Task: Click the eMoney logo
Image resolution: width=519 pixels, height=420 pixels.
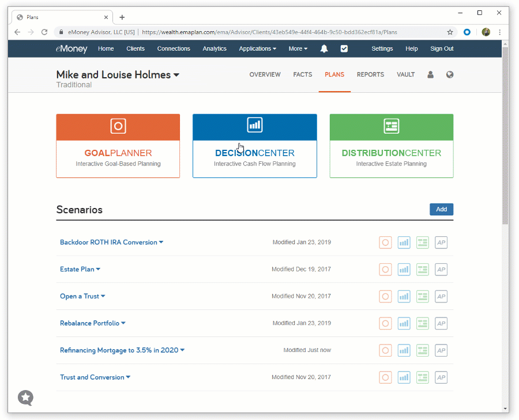Action: click(x=72, y=48)
